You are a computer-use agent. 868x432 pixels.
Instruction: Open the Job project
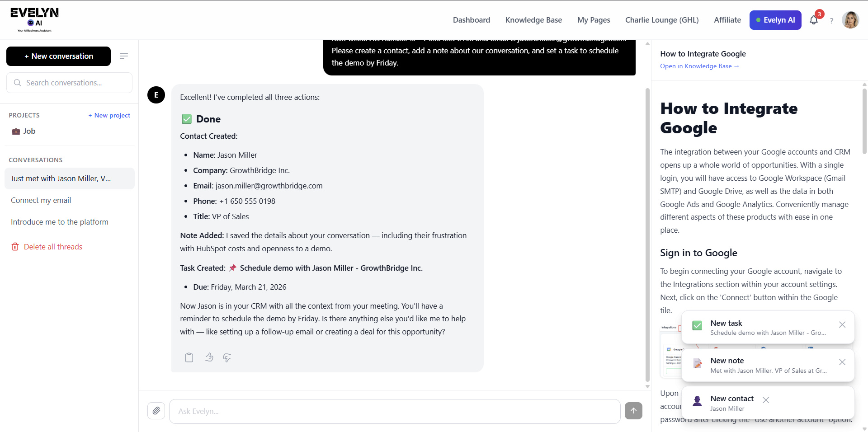point(29,131)
